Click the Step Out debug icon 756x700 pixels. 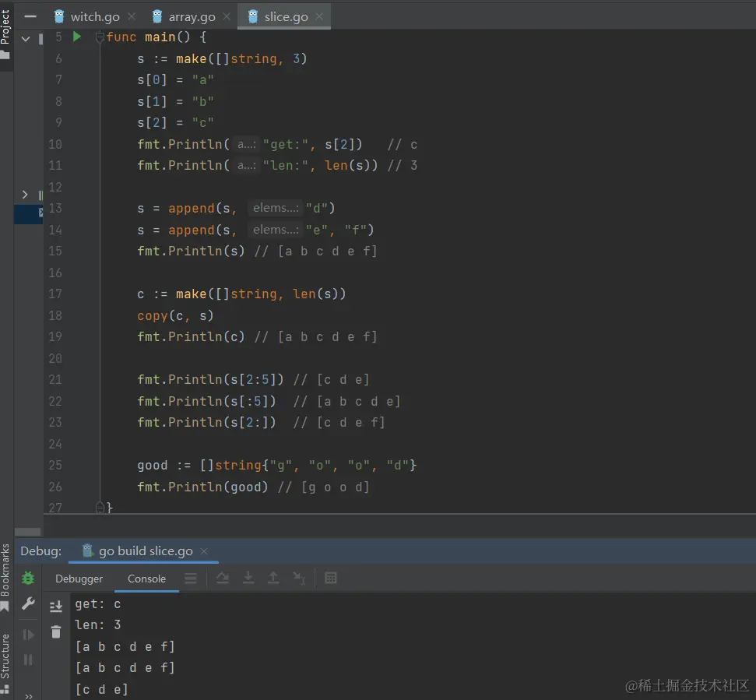(x=273, y=578)
